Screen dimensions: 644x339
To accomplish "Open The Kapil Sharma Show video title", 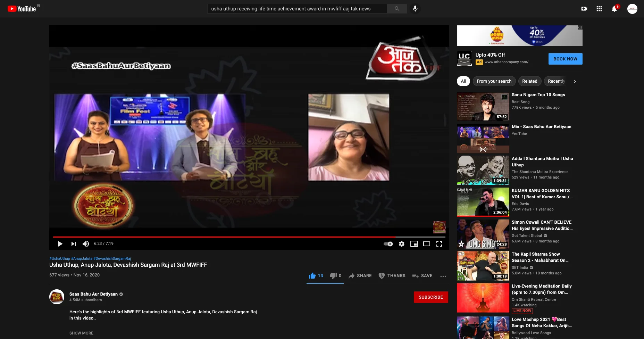I will click(x=540, y=257).
